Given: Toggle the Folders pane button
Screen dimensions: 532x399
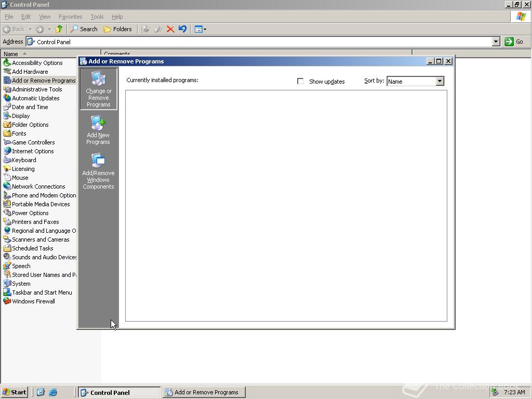Looking at the screenshot, I should point(117,29).
